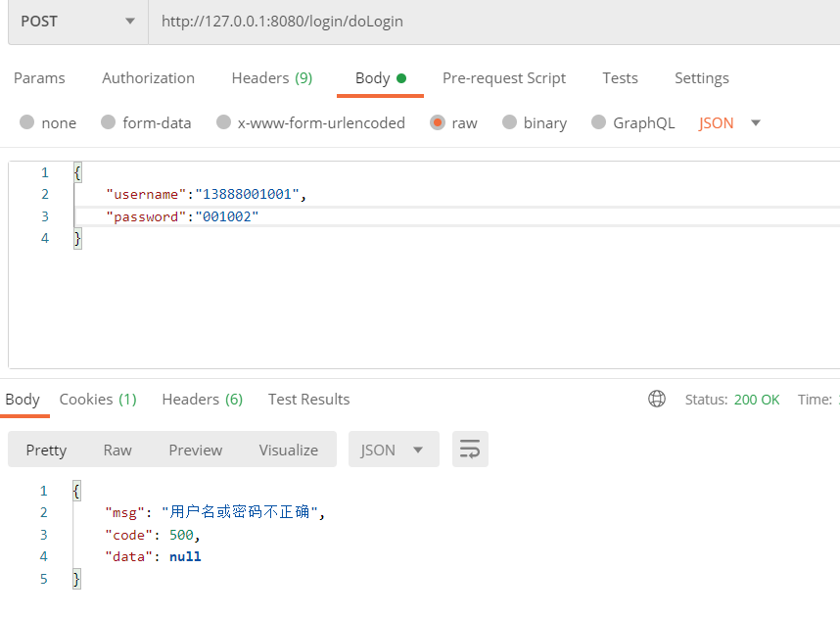The image size is (840, 617).
Task: Open the Test Results tab
Action: click(308, 400)
